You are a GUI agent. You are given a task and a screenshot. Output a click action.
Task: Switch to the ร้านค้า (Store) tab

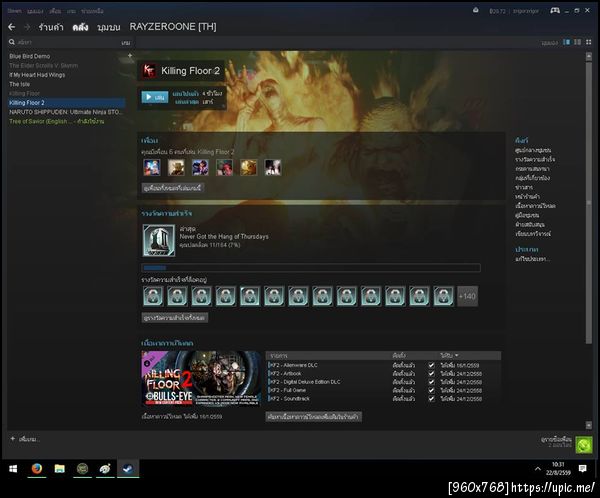click(x=51, y=27)
